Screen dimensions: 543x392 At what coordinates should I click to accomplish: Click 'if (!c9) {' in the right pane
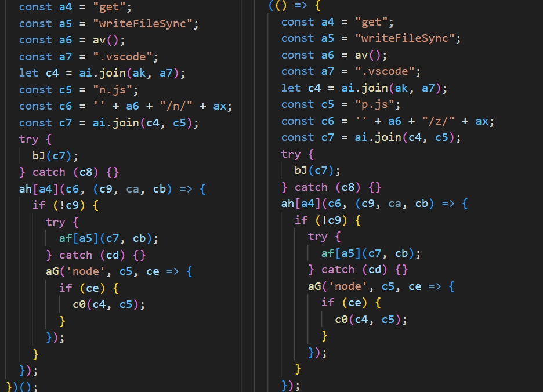pyautogui.click(x=328, y=220)
